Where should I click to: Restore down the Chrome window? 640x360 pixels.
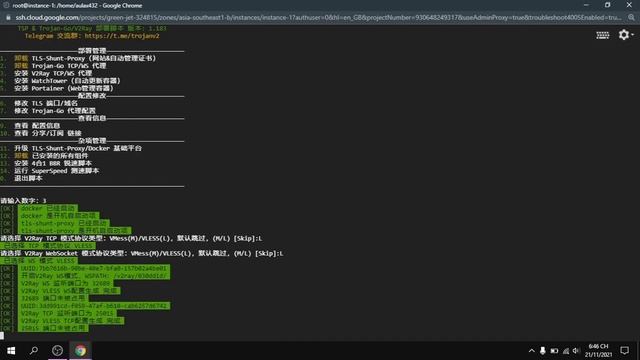(607, 5)
